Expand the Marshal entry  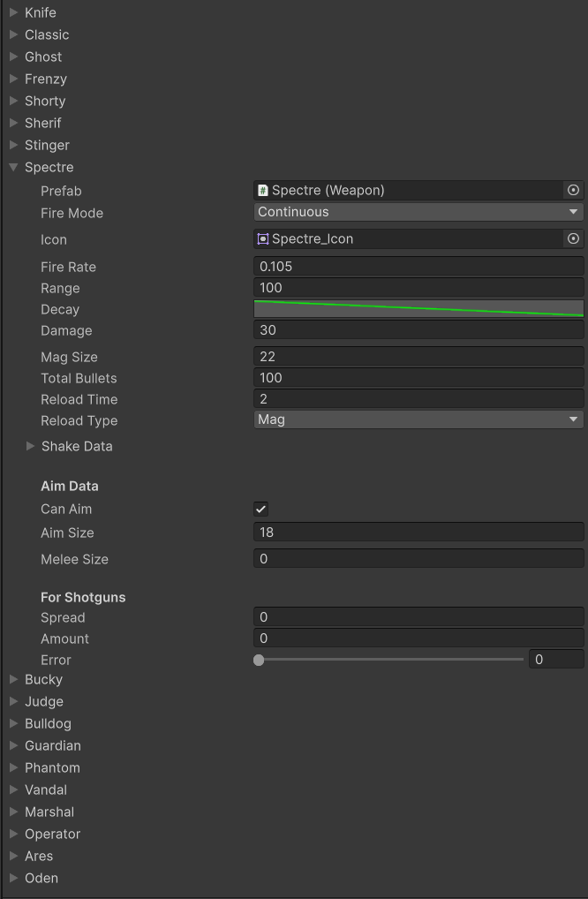(x=14, y=812)
